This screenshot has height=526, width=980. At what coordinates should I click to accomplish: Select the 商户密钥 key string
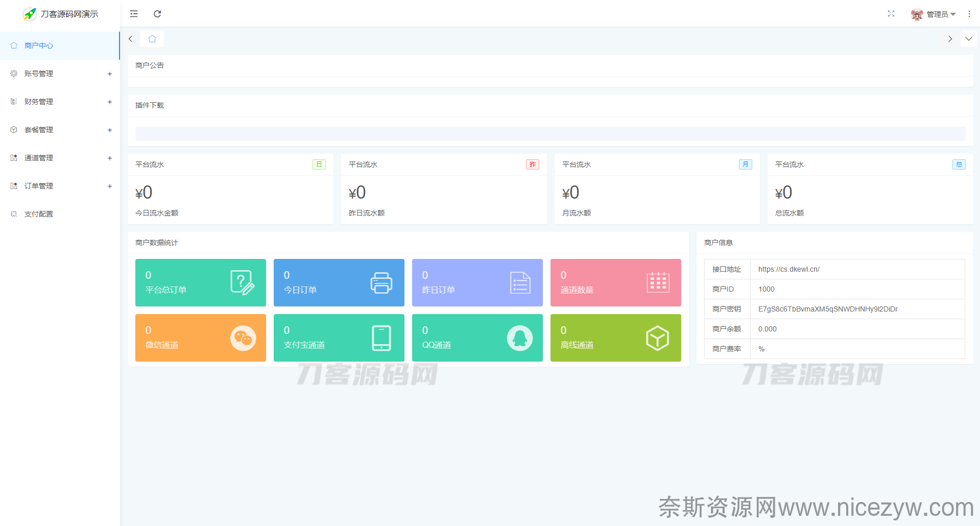click(828, 309)
